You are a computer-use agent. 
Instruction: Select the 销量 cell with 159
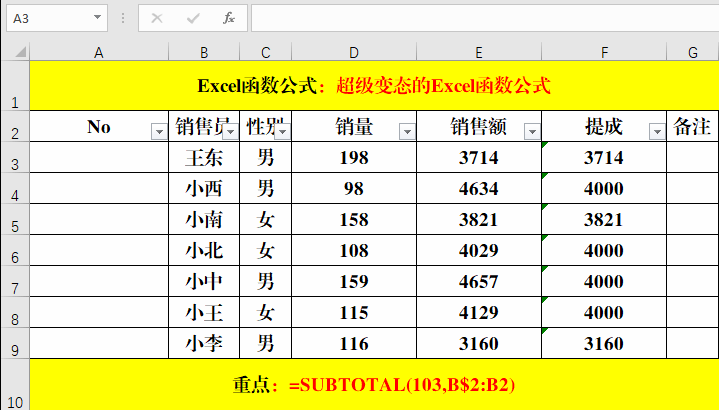click(x=354, y=281)
